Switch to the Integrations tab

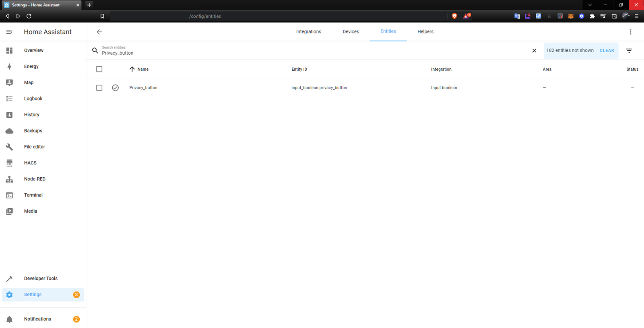point(308,32)
